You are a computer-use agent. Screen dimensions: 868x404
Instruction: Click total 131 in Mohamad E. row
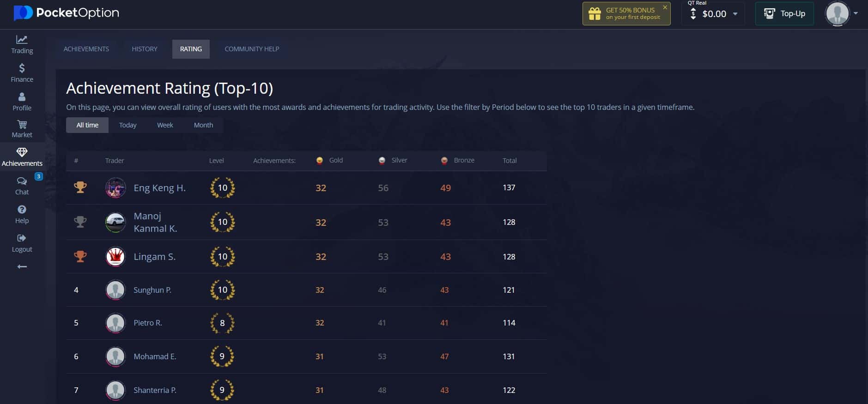tap(509, 356)
